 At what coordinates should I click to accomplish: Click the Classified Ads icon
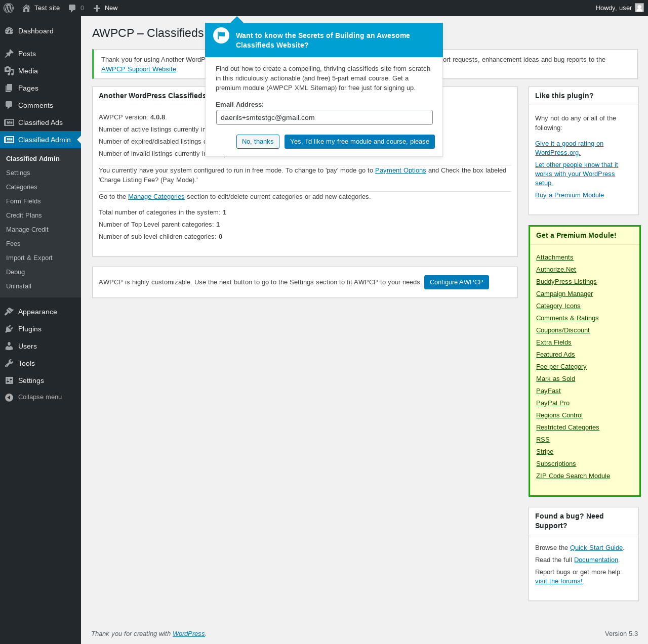[9, 122]
